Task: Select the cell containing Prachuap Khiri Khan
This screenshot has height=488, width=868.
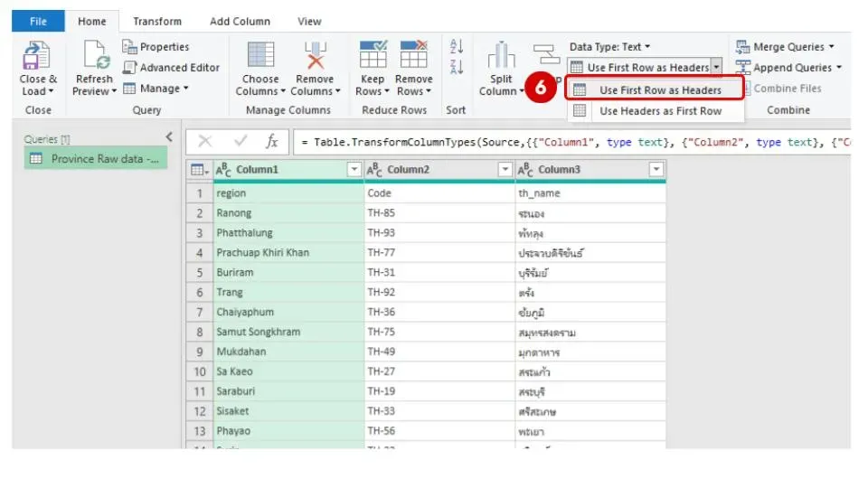Action: point(288,253)
